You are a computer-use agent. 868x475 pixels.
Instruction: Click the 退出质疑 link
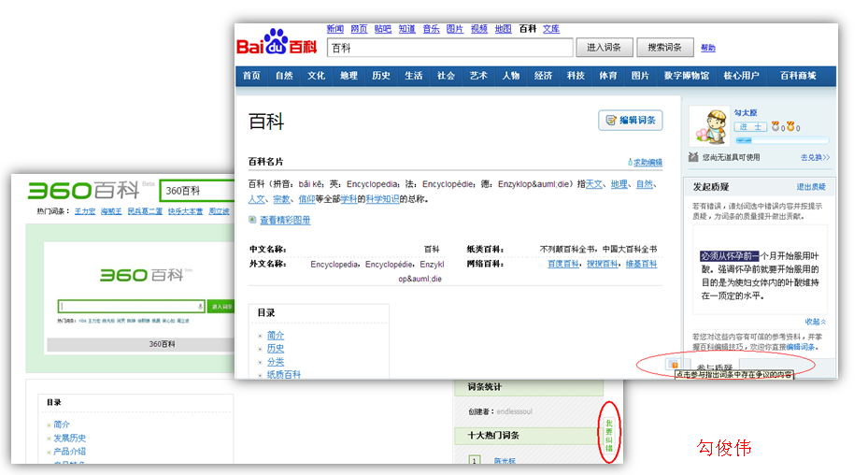pyautogui.click(x=811, y=187)
